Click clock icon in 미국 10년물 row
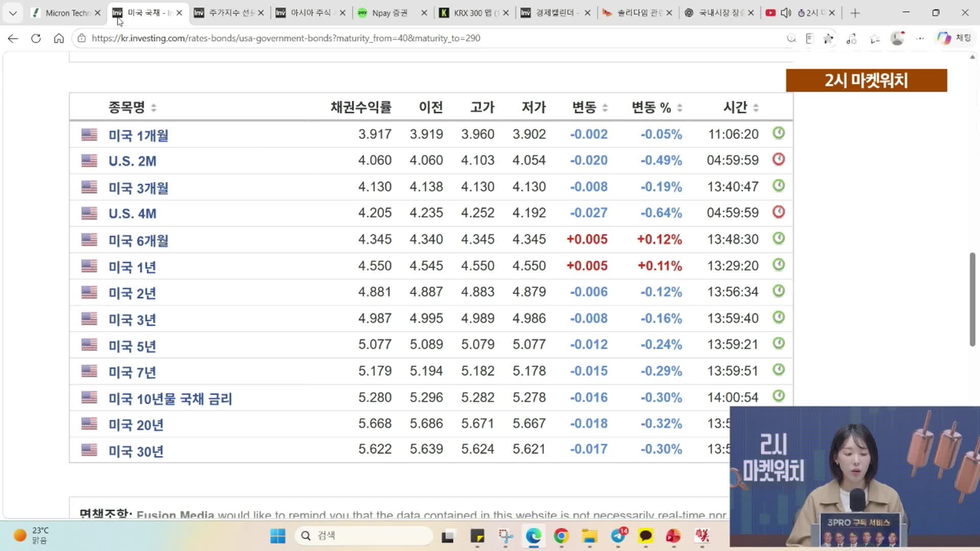 click(778, 396)
